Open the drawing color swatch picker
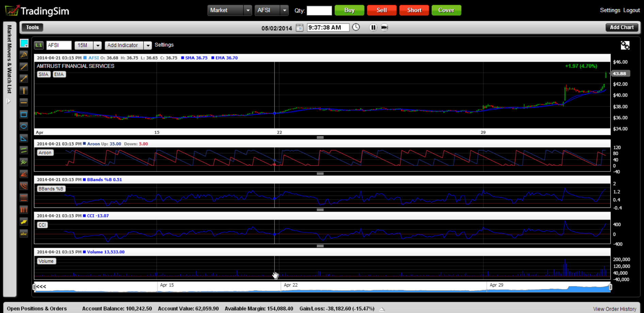Viewport: 644px width, 313px height. tap(24, 43)
